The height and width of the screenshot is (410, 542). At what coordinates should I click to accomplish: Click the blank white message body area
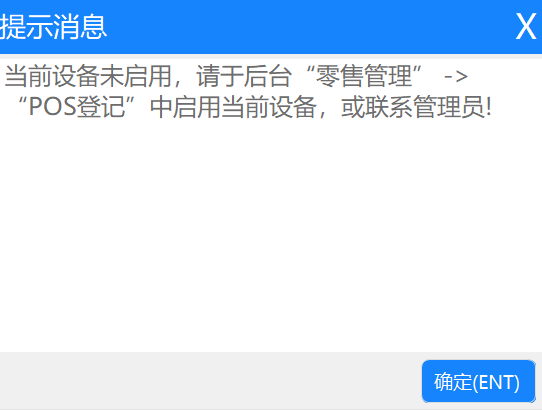pos(271,235)
